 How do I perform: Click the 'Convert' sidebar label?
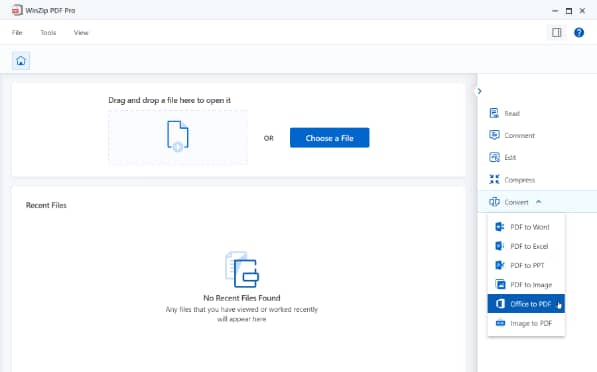coord(516,202)
